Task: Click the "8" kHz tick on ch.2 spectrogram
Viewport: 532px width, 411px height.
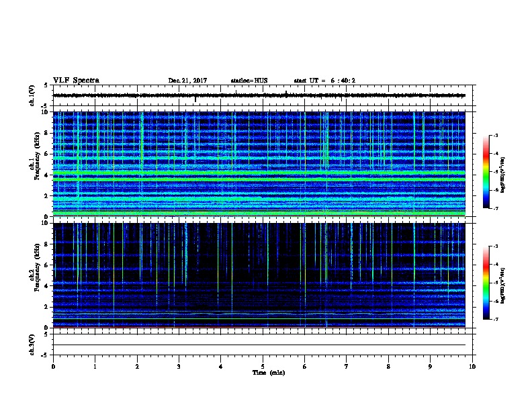Action: coord(47,244)
